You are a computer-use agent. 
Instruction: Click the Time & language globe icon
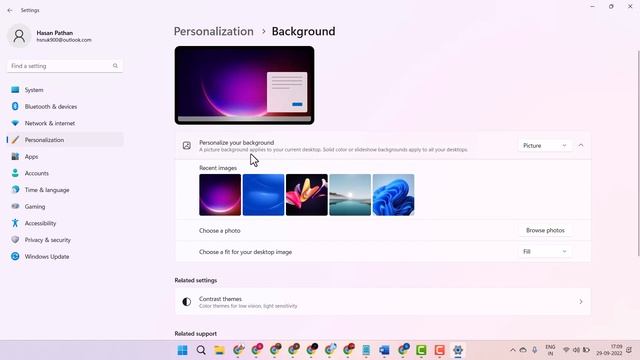point(15,190)
